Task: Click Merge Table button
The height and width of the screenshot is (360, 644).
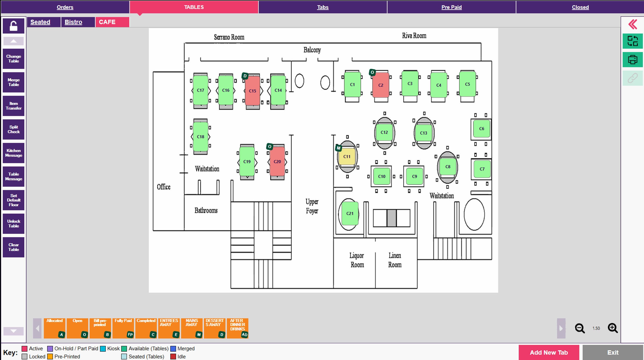Action: pyautogui.click(x=13, y=82)
